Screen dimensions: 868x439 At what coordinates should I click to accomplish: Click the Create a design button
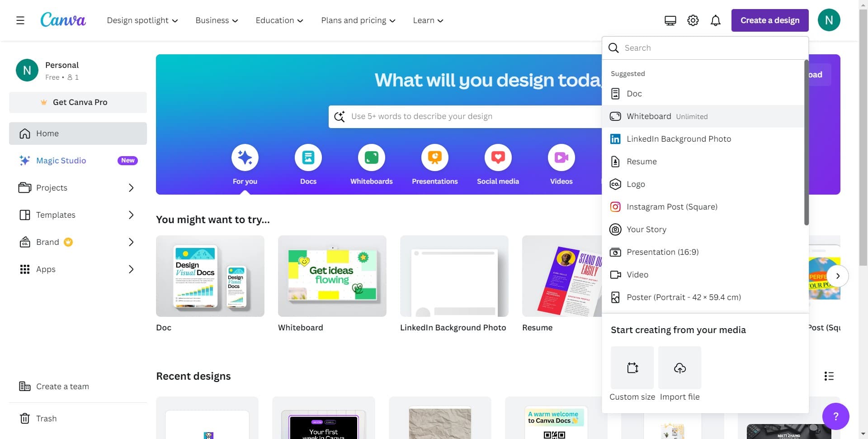[x=769, y=20]
